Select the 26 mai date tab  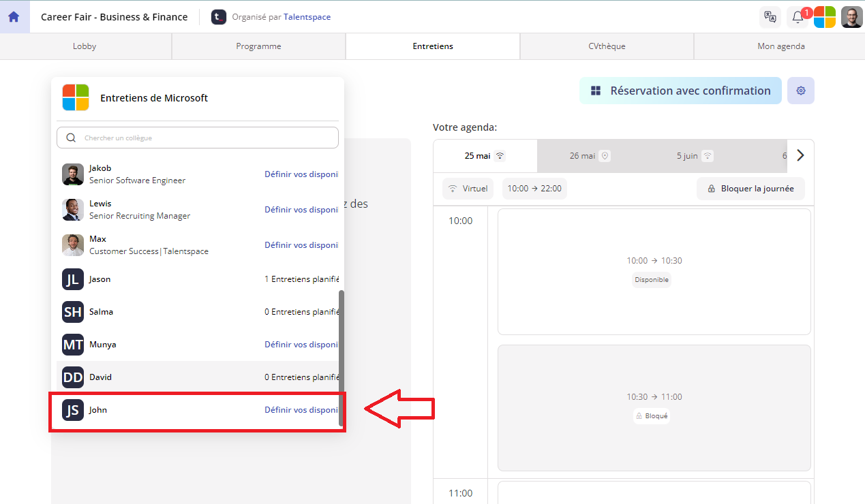(589, 156)
